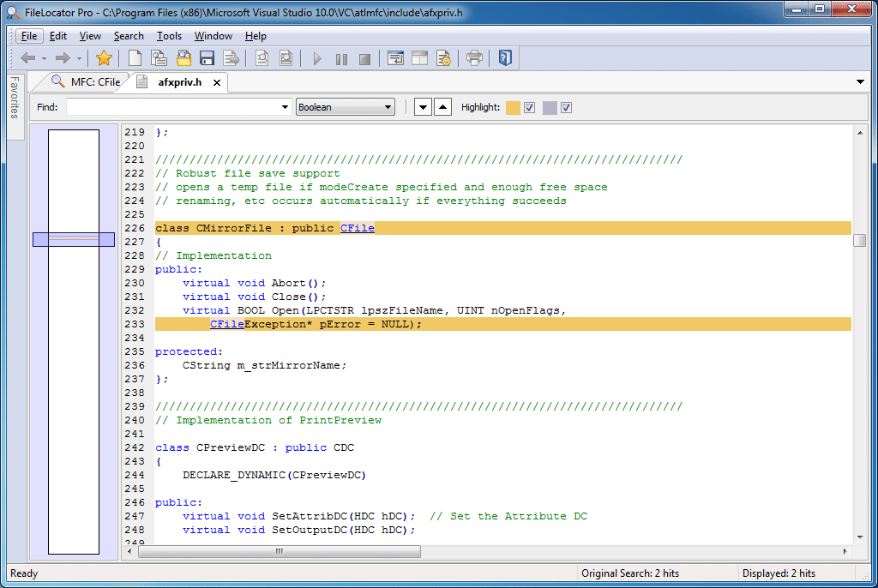Viewport: 878px width, 588px height.
Task: Toggle the lavender highlight checkbox
Action: coord(566,107)
